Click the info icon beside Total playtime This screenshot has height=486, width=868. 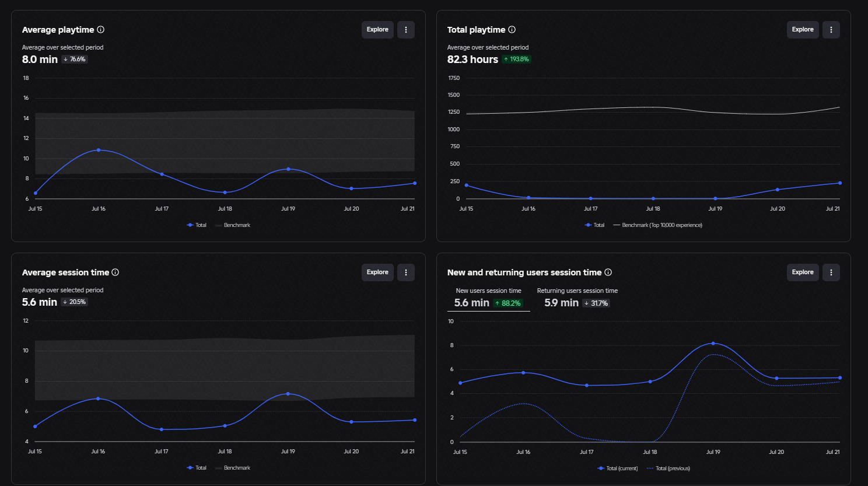click(x=512, y=30)
